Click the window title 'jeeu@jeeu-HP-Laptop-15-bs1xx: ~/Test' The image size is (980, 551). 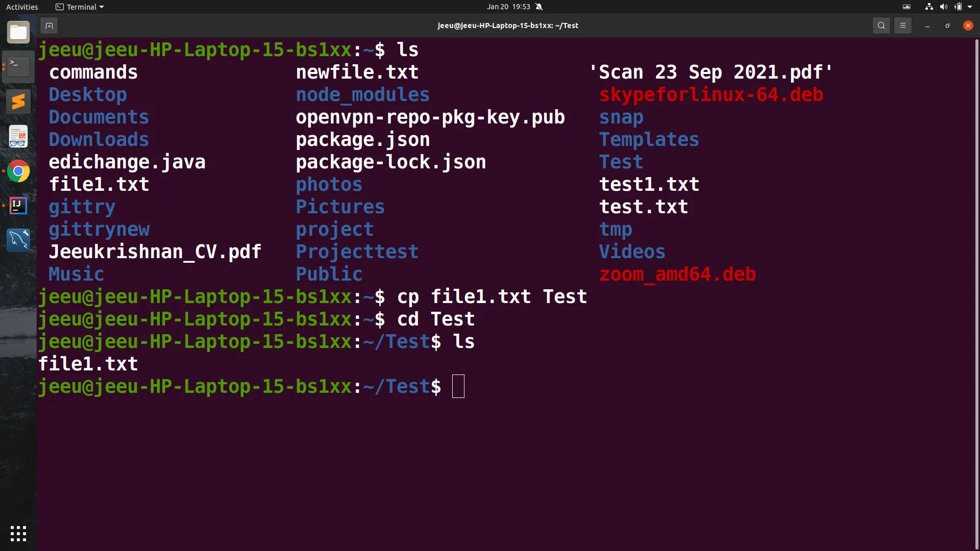[508, 26]
